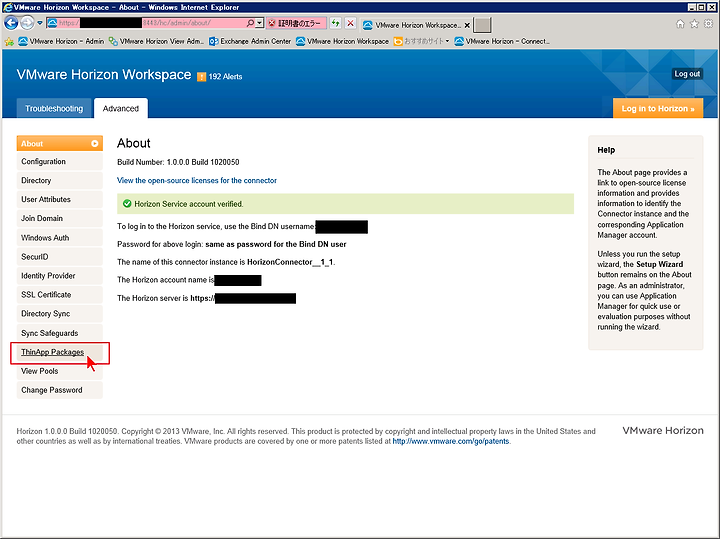This screenshot has height=539, width=720.
Task: Click the search magnifier in address bar
Action: (250, 23)
